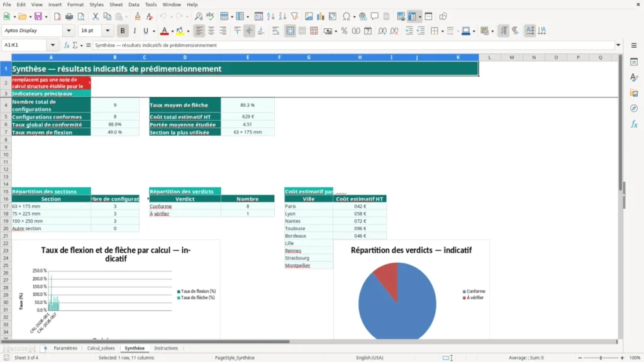Open the font name dropdown

(x=69, y=31)
